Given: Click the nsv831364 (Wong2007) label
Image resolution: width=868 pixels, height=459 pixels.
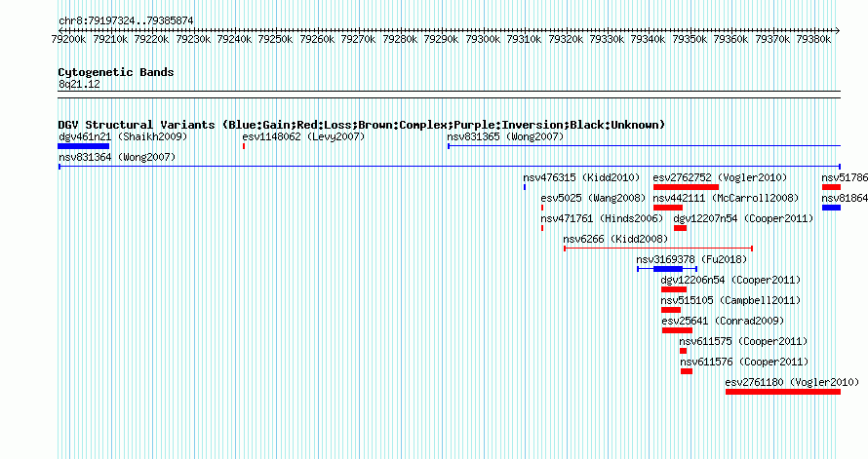Looking at the screenshot, I should pos(117,157).
